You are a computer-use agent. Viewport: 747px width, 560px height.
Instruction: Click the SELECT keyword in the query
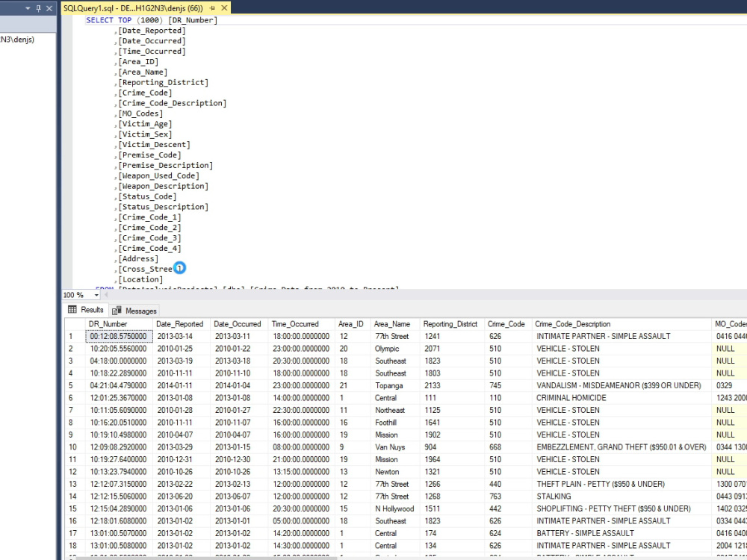click(x=99, y=20)
